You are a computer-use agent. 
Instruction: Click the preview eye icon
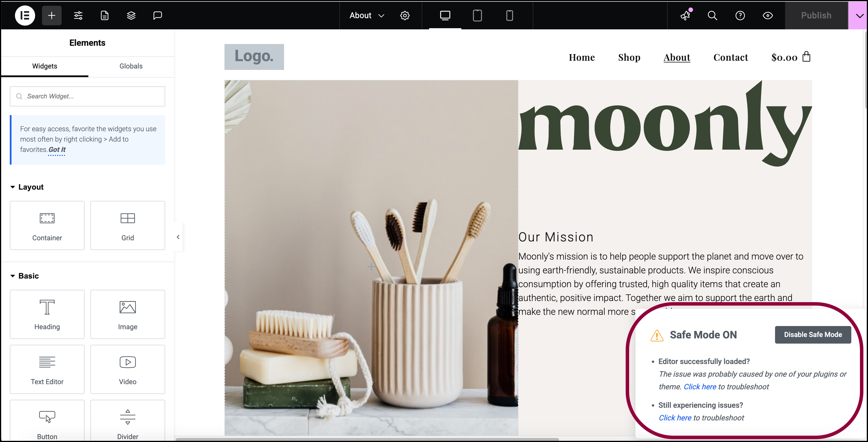point(768,15)
